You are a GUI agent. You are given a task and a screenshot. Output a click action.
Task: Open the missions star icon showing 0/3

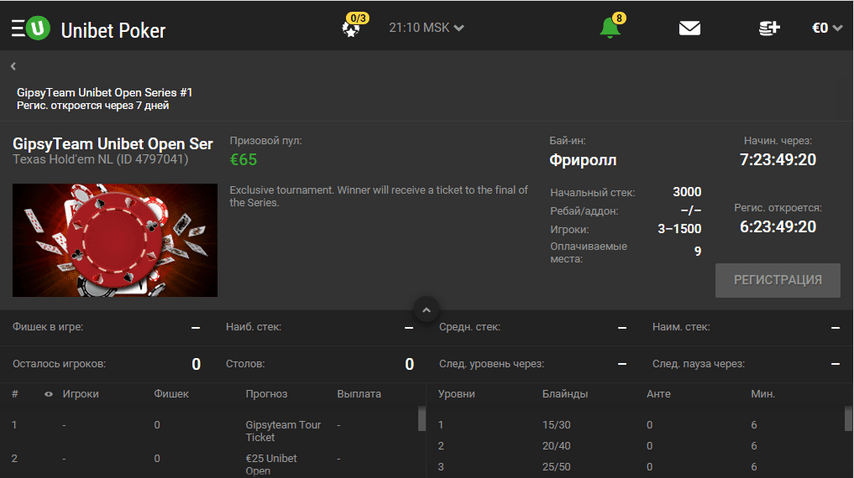pos(354,26)
